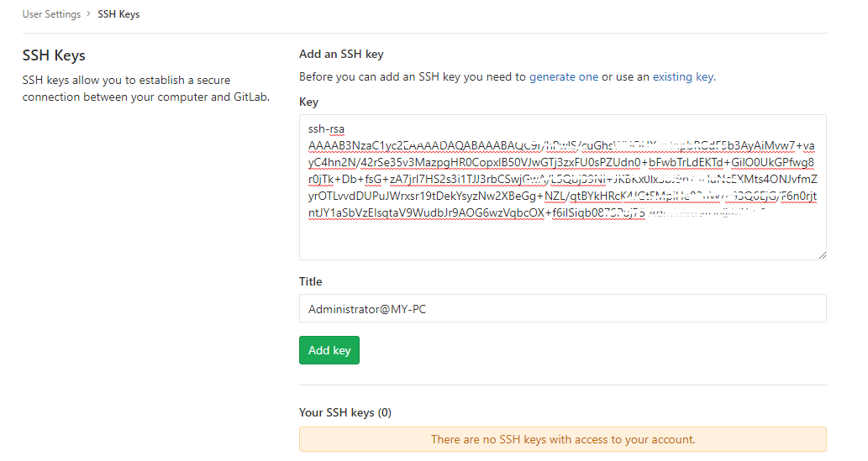Follow the 'generate one' link
This screenshot has height=461, width=868.
(x=564, y=77)
